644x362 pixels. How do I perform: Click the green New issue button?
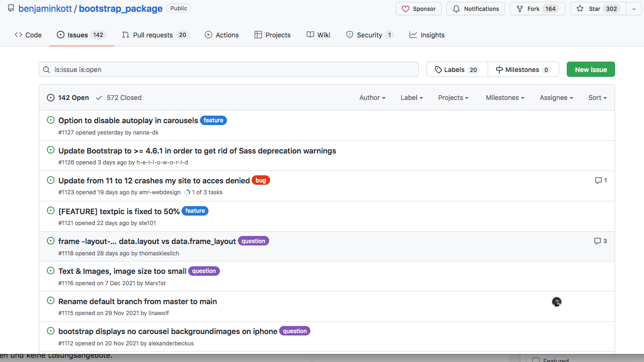(x=590, y=70)
